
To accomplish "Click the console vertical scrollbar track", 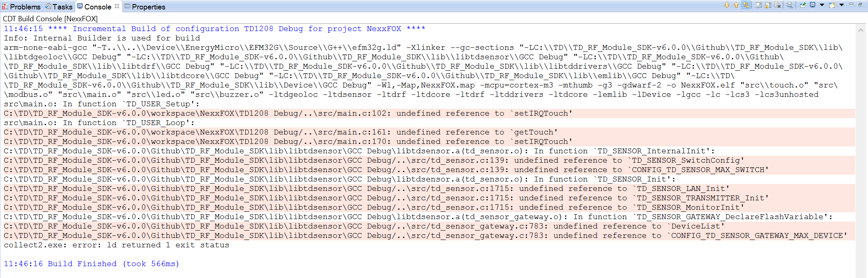I will coord(861,155).
